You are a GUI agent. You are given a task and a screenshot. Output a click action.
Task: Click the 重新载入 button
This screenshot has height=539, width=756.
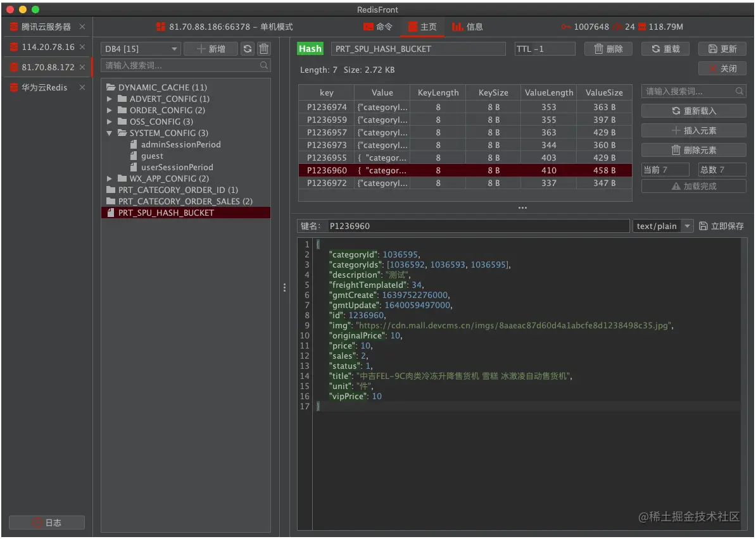[x=693, y=111]
